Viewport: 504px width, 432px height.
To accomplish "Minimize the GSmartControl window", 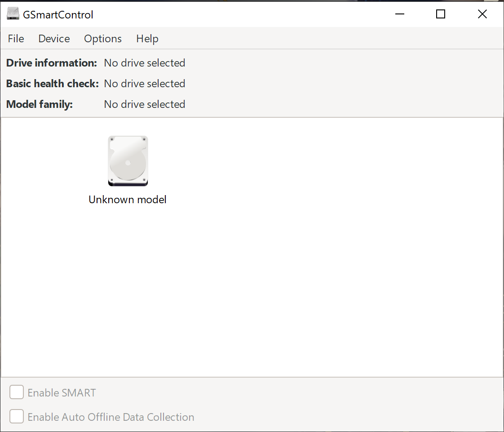I will click(399, 14).
